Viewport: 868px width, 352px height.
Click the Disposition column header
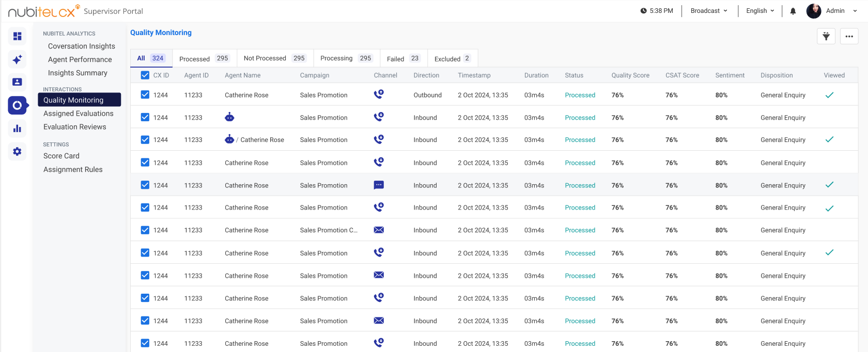pyautogui.click(x=777, y=75)
